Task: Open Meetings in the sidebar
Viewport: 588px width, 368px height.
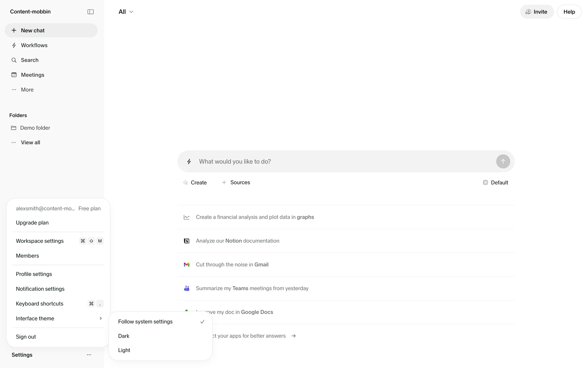Action: click(32, 75)
